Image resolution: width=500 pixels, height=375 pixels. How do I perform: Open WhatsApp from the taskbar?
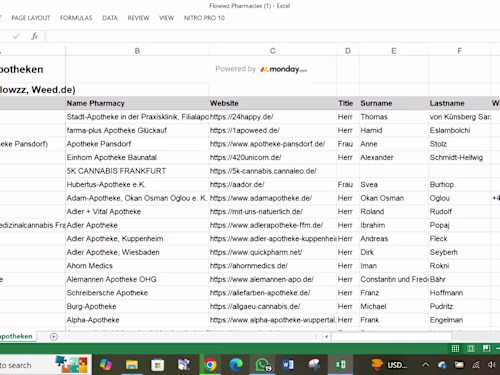coord(263,365)
